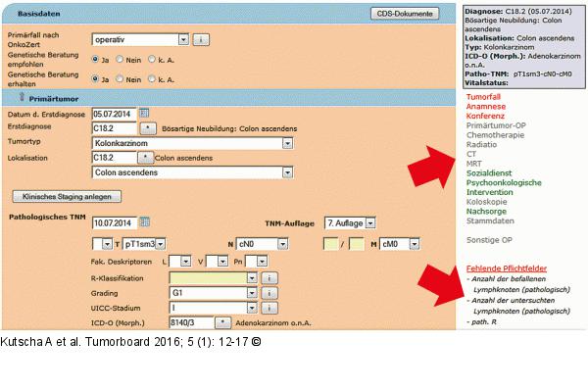Open Stammdaten in the side menu
This screenshot has width=588, height=390.
[x=490, y=220]
